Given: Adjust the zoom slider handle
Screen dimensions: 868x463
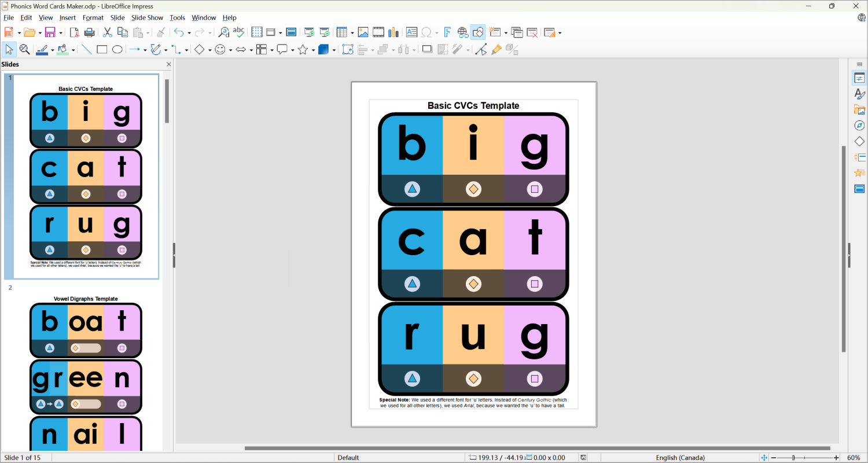Looking at the screenshot, I should (x=793, y=458).
